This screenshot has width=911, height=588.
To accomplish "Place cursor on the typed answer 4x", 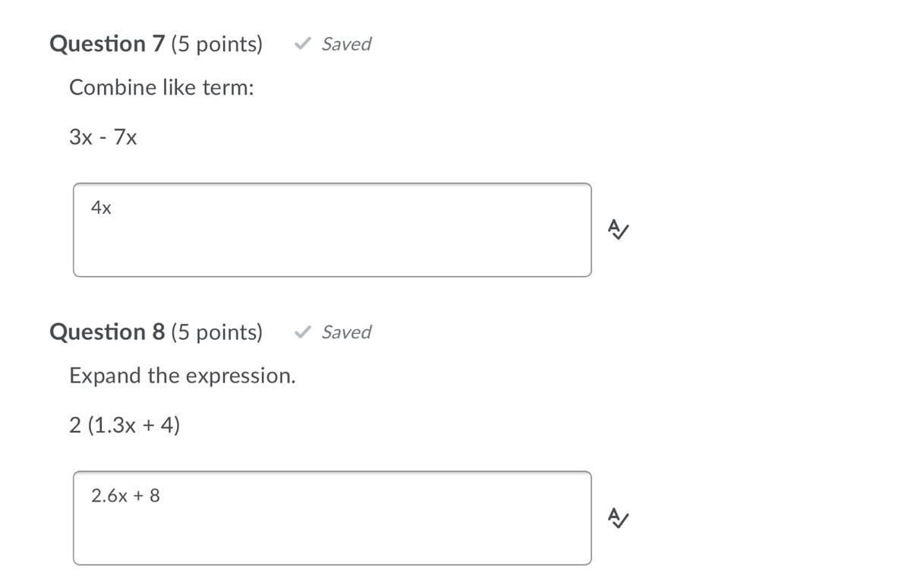I will pyautogui.click(x=101, y=208).
